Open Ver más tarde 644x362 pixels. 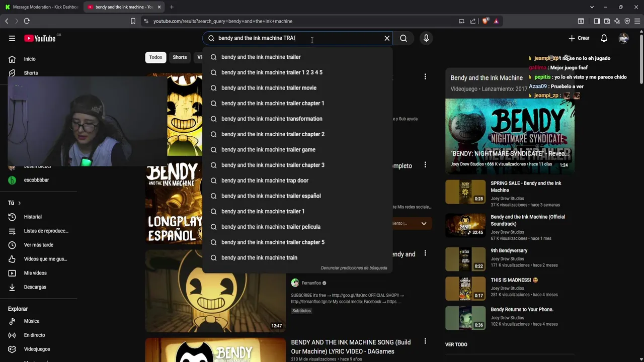pyautogui.click(x=38, y=245)
